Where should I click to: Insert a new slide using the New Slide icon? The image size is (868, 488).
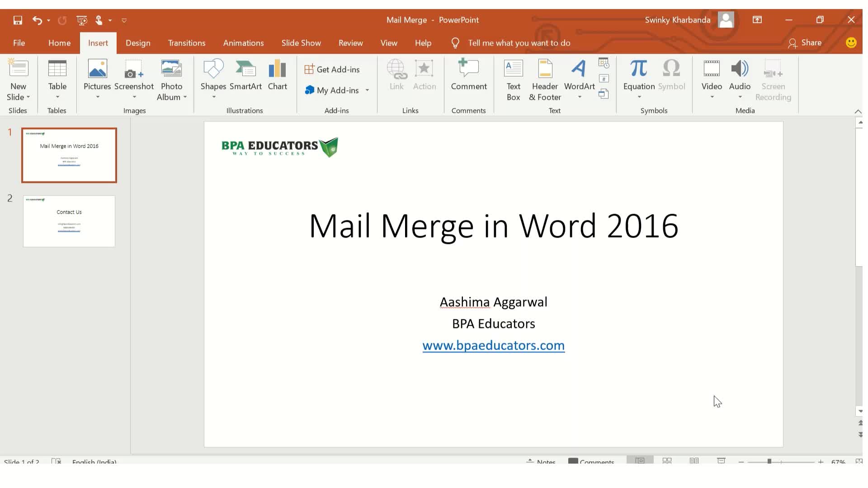pyautogui.click(x=18, y=69)
